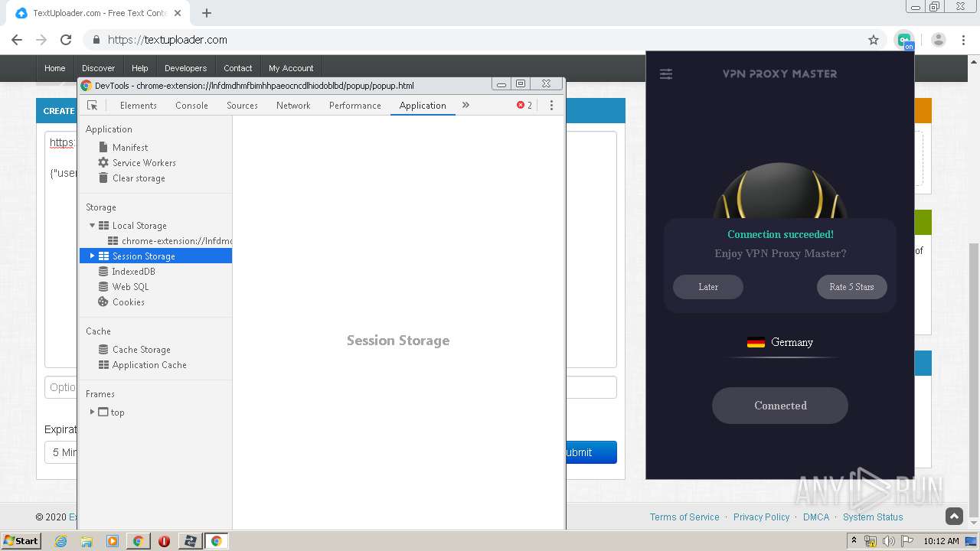Click the Clear storage trash icon

103,178
